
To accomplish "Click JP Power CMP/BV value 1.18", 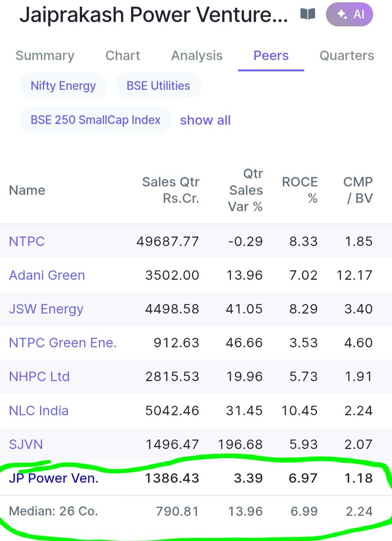I will coord(359,478).
